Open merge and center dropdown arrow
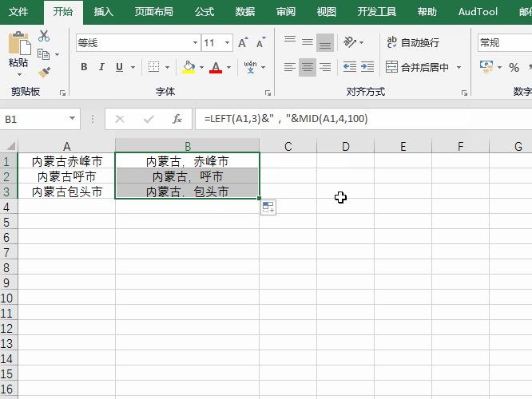 point(459,67)
